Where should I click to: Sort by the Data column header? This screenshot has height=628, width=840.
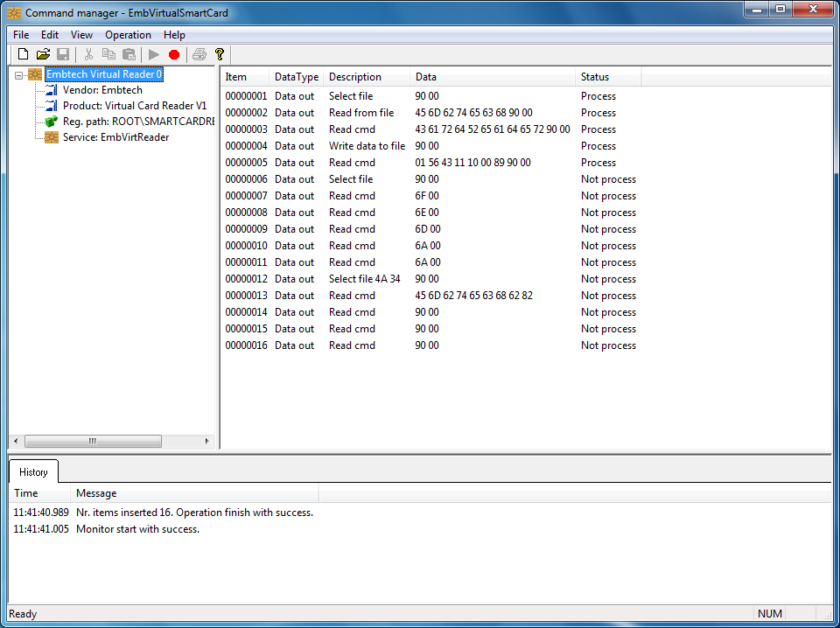(493, 77)
